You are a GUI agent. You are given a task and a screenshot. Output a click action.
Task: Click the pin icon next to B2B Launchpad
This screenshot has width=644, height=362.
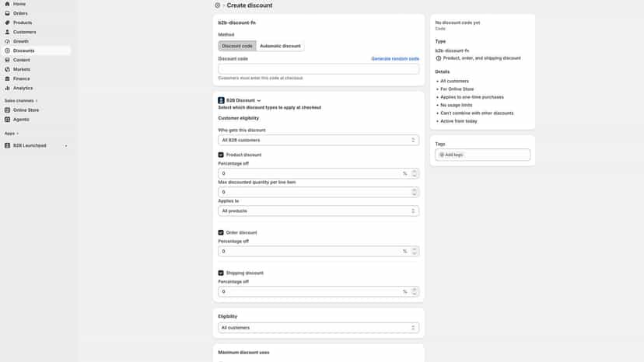click(65, 146)
